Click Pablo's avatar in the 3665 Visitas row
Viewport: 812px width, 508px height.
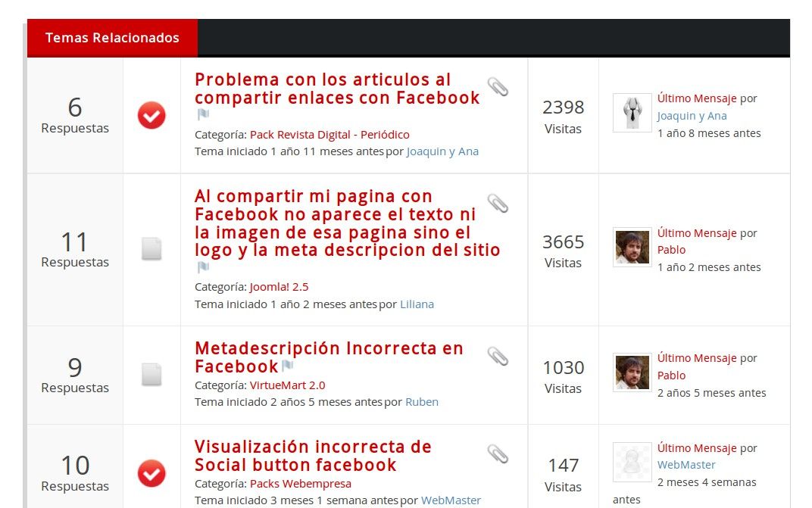coord(632,247)
